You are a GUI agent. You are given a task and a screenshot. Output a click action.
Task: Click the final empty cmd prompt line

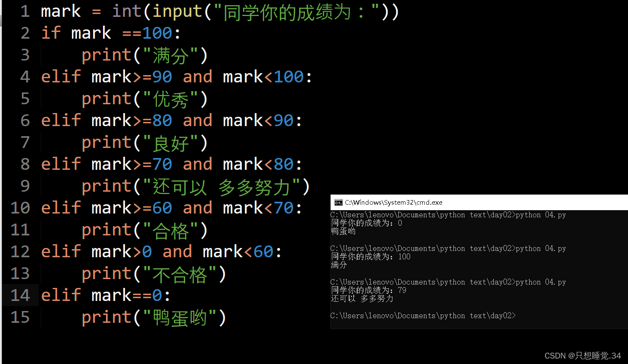[x=423, y=316]
